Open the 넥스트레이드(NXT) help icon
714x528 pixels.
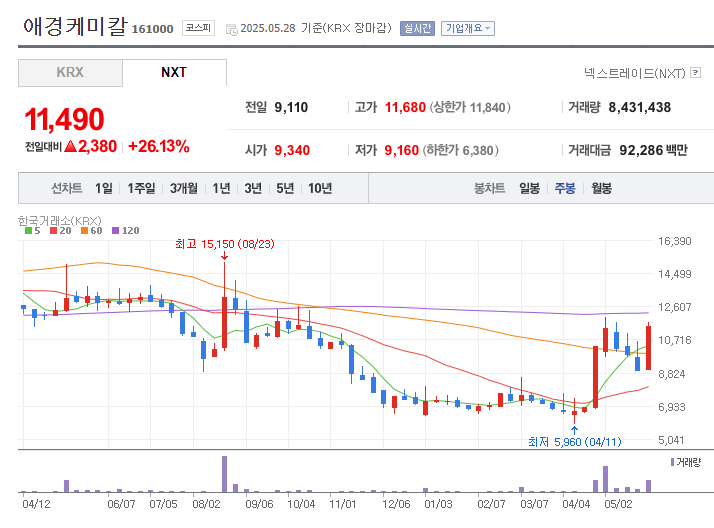point(695,72)
